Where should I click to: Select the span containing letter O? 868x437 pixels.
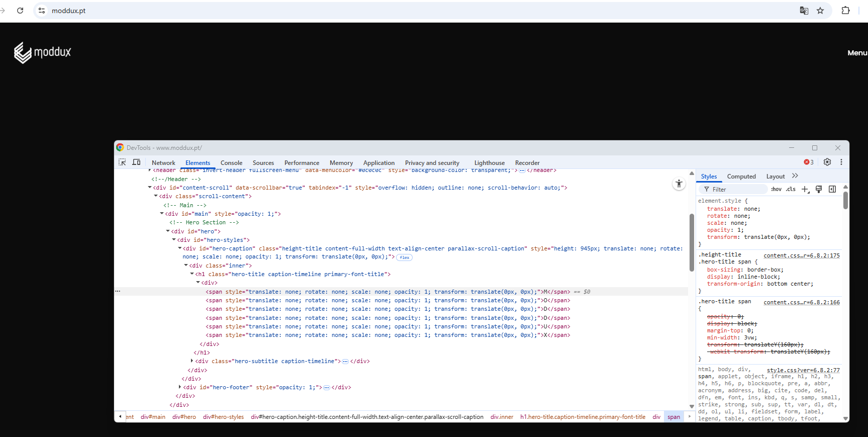pos(388,300)
